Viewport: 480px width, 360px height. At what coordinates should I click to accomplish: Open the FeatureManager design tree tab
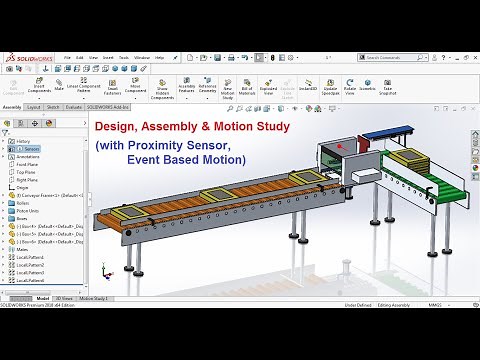[x=7, y=123]
